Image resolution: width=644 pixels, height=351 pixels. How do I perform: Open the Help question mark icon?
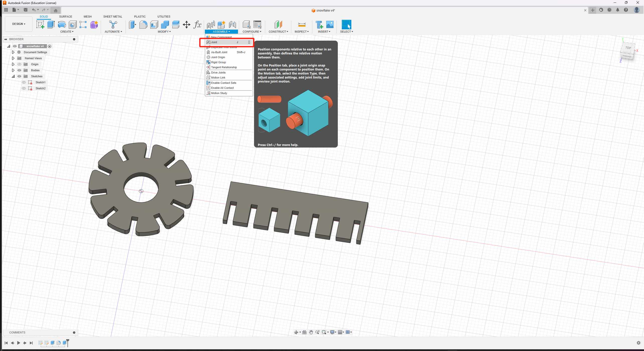(626, 10)
